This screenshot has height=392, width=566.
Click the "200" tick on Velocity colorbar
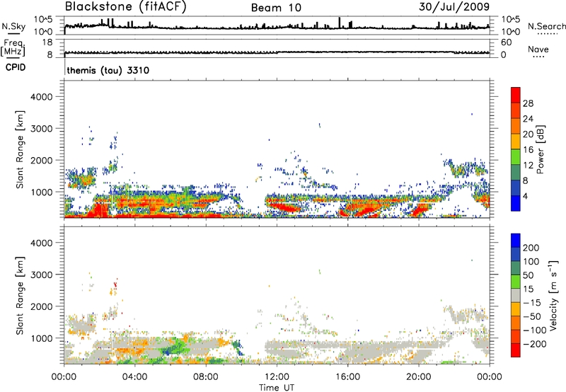(531, 248)
